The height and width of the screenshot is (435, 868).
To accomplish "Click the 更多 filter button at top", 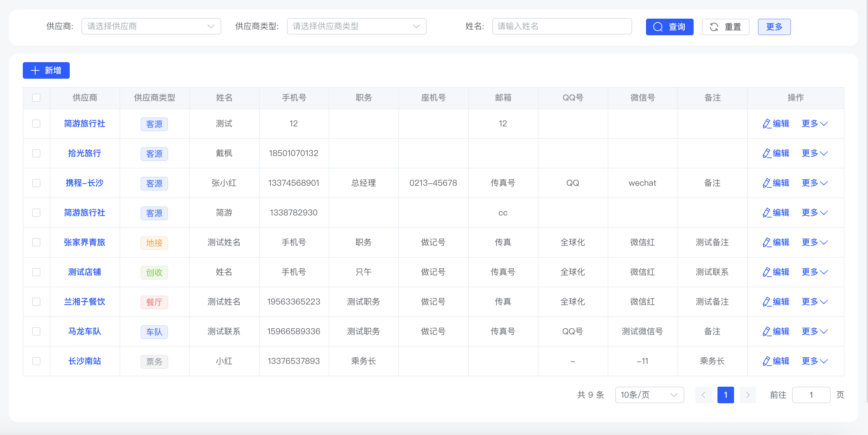I will coord(774,27).
